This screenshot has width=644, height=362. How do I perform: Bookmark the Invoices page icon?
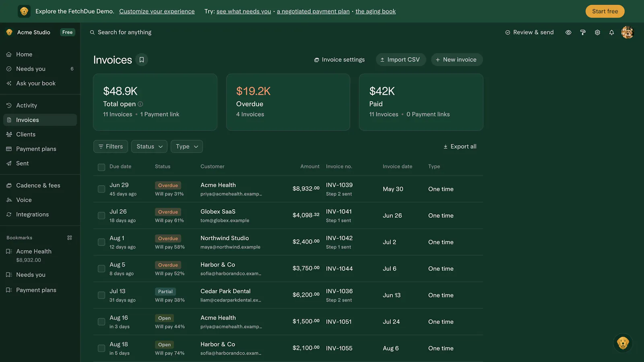142,60
